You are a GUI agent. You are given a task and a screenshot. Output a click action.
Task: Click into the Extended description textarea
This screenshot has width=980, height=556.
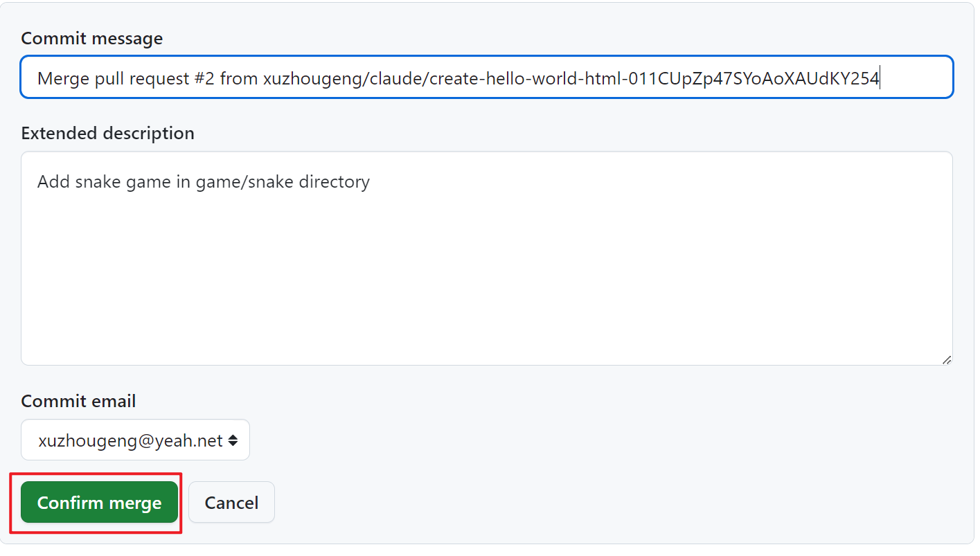click(485, 277)
